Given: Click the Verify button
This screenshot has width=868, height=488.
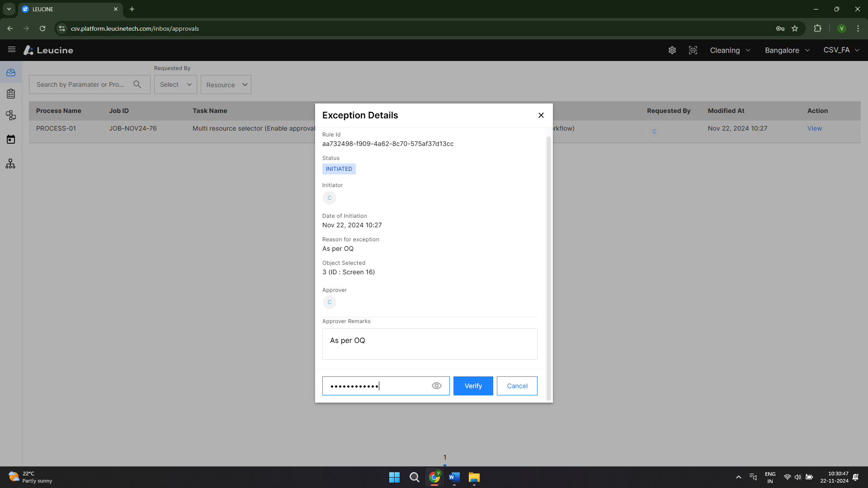Looking at the screenshot, I should pos(473,386).
